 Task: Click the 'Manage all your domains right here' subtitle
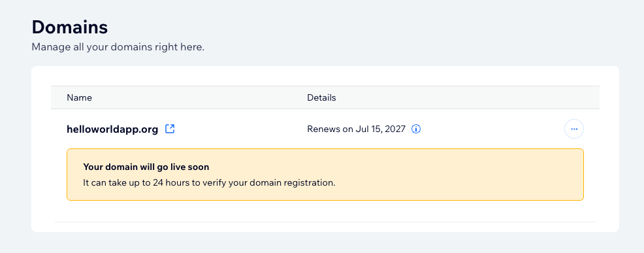(118, 47)
